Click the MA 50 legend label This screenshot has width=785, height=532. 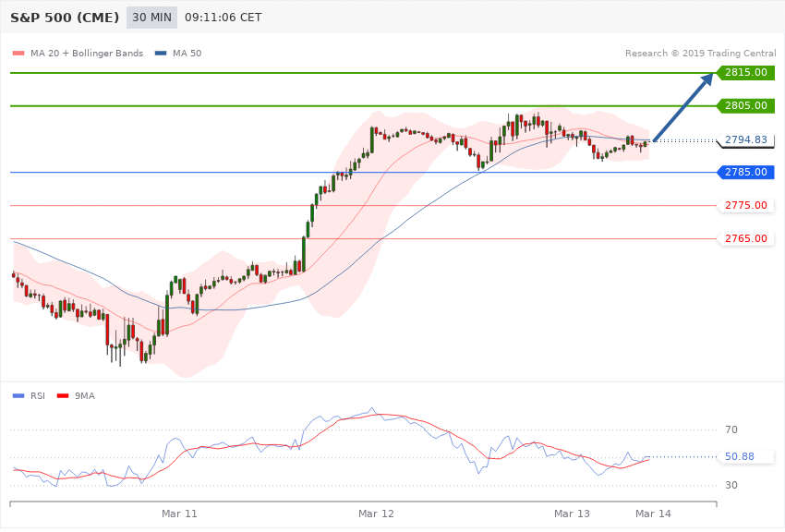coord(187,53)
